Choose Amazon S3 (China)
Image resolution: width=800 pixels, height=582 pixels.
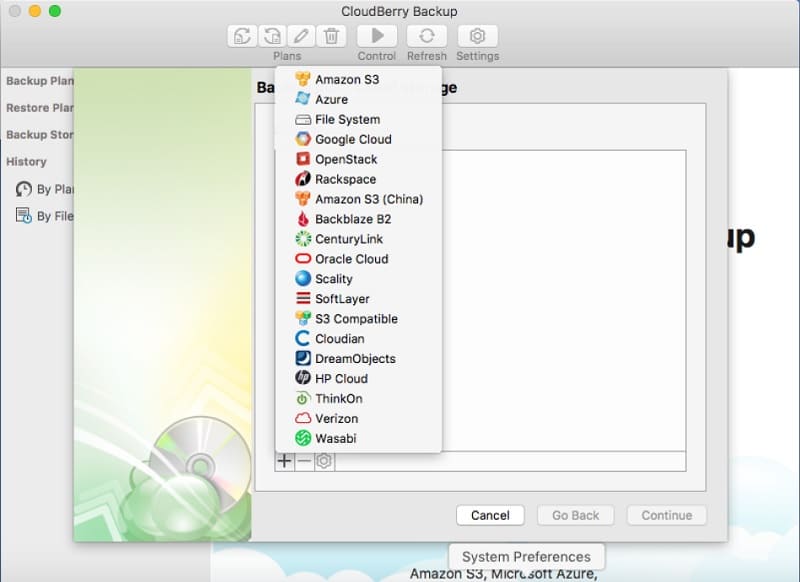(x=358, y=199)
